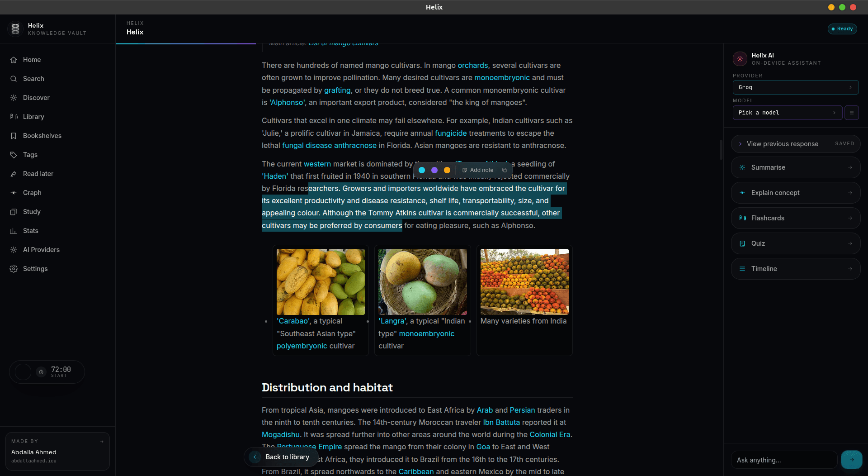Open the Mogadishu link

coord(281,435)
